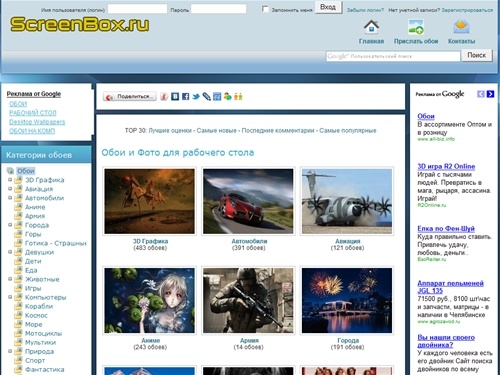The width and height of the screenshot is (500, 375).
Task: Share via the Moi Krug green icon
Action: tap(228, 97)
